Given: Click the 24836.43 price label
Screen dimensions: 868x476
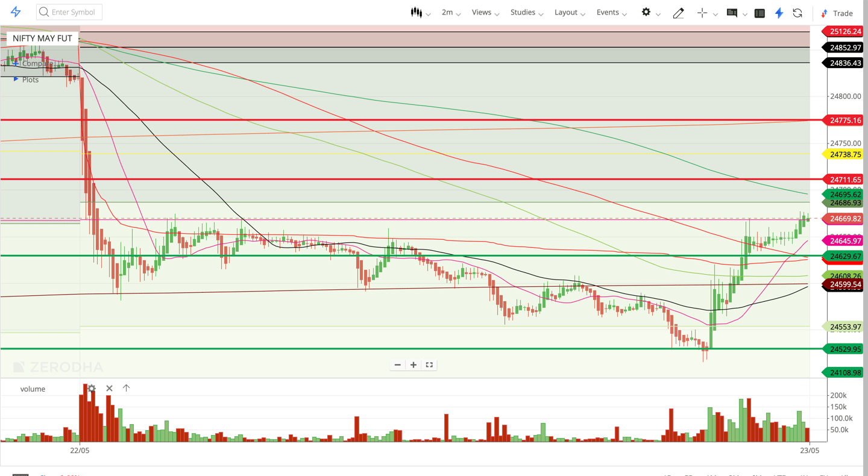Looking at the screenshot, I should pyautogui.click(x=843, y=63).
